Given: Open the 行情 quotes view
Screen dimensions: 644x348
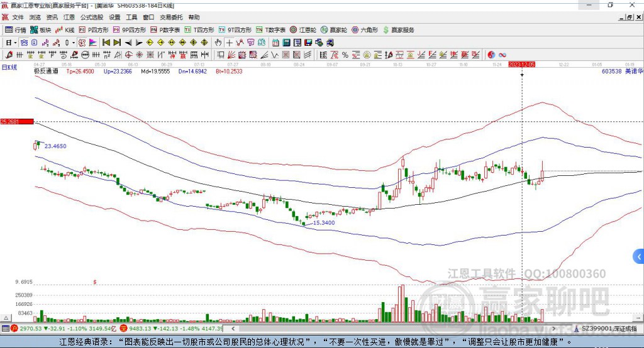Looking at the screenshot, I should 15,30.
